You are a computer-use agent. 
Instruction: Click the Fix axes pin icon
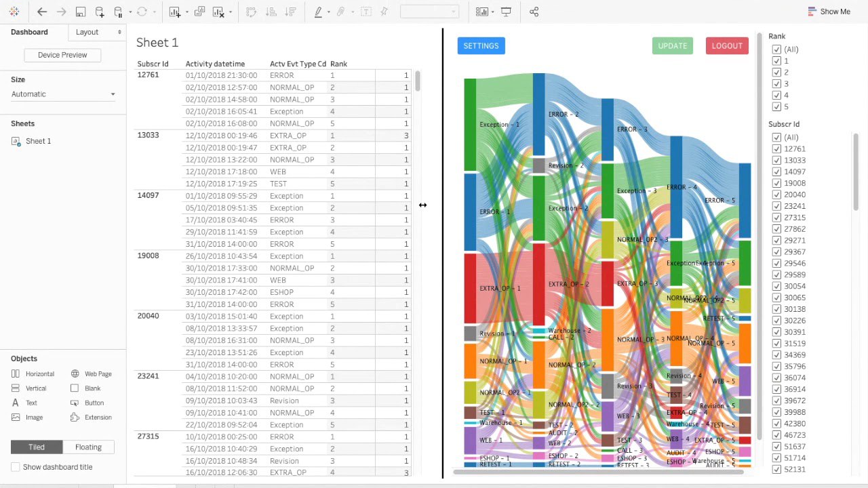(384, 12)
